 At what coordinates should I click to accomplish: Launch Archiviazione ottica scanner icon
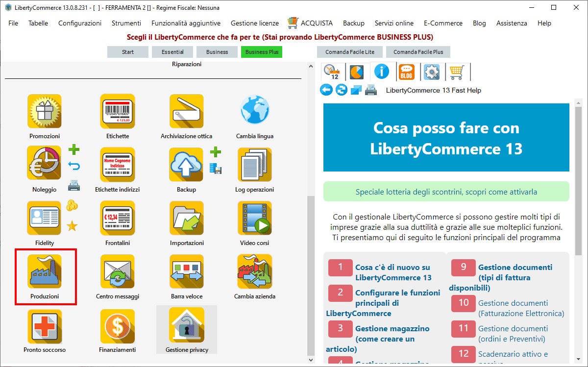click(187, 111)
